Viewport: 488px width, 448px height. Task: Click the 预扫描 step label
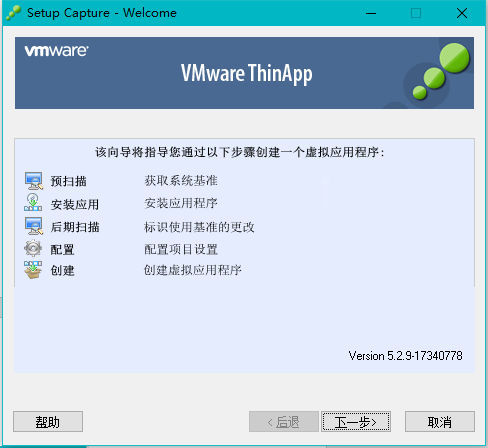pyautogui.click(x=68, y=181)
